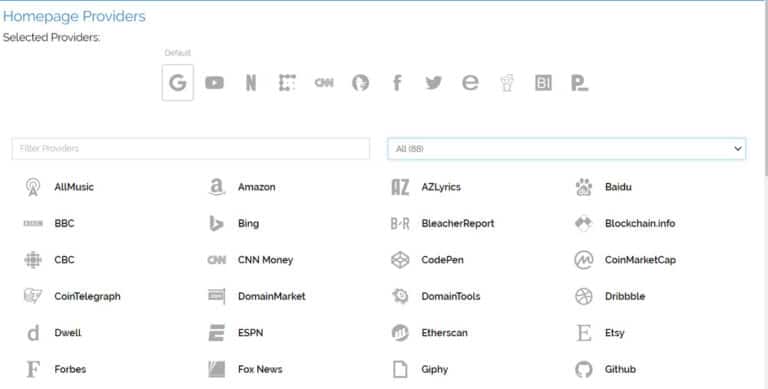This screenshot has height=389, width=768.
Task: Click the YouTube icon in selected providers
Action: (x=215, y=83)
